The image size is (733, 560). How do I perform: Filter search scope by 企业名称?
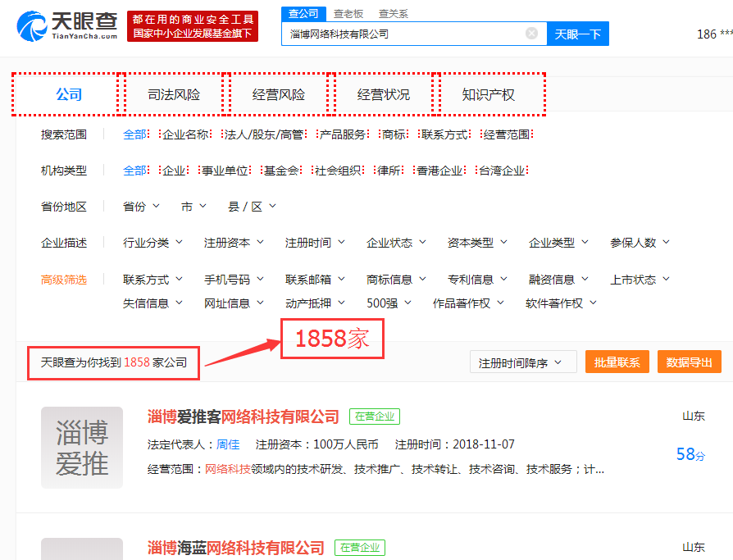tap(185, 134)
